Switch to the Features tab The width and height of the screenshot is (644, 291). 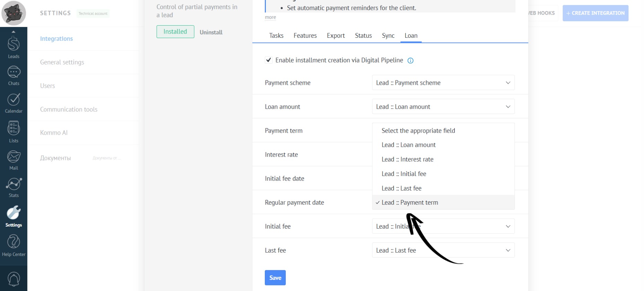click(x=305, y=36)
